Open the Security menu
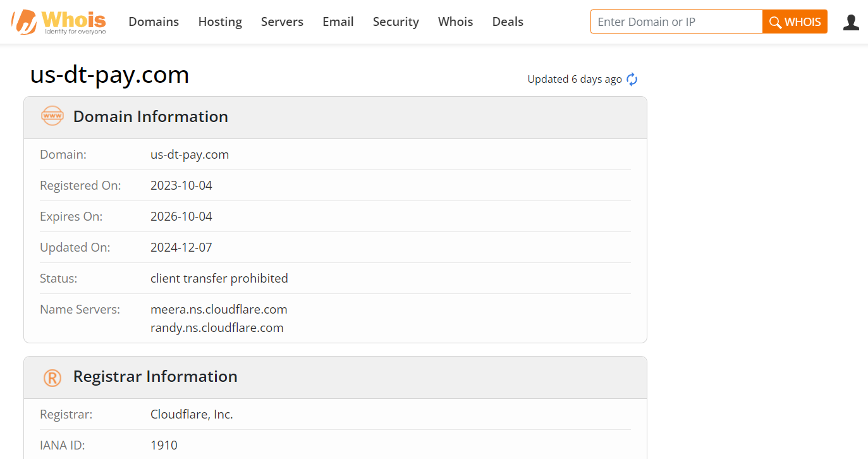868x459 pixels. click(396, 21)
